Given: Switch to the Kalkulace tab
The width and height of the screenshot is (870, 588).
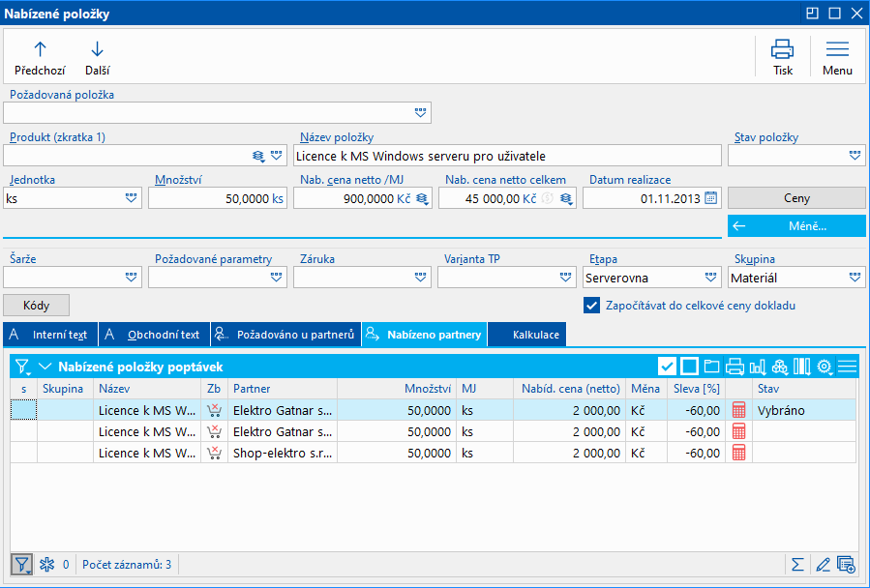Looking at the screenshot, I should [526, 335].
